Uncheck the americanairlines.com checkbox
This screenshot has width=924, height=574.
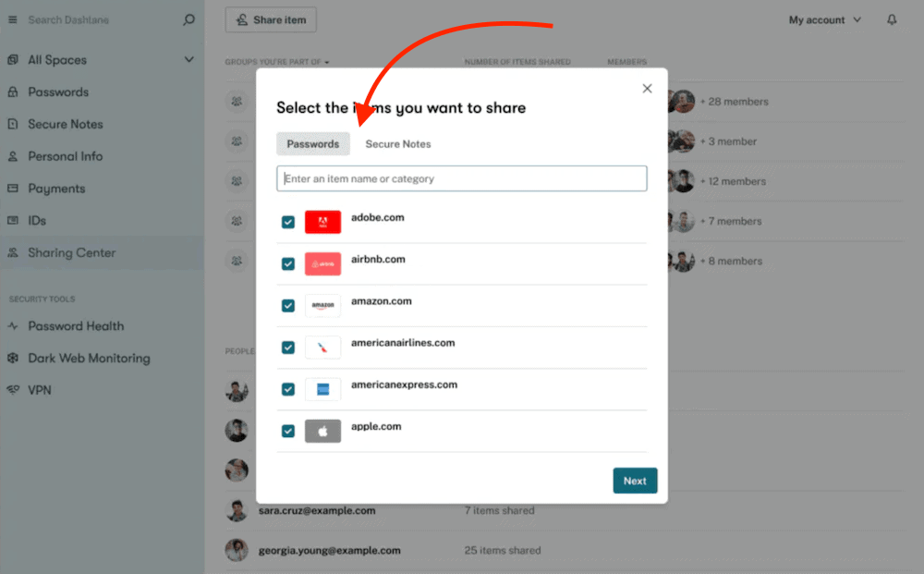coord(288,348)
